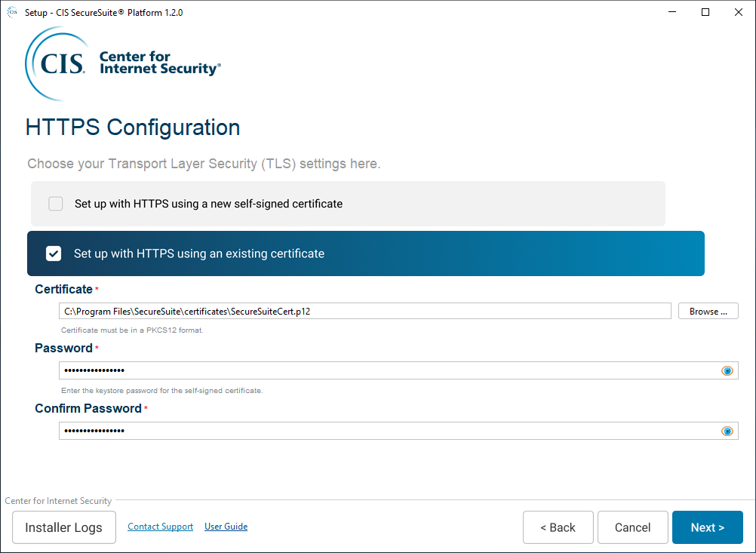Click the 'Center for Internet Security' footer text
This screenshot has width=756, height=553.
pos(58,501)
